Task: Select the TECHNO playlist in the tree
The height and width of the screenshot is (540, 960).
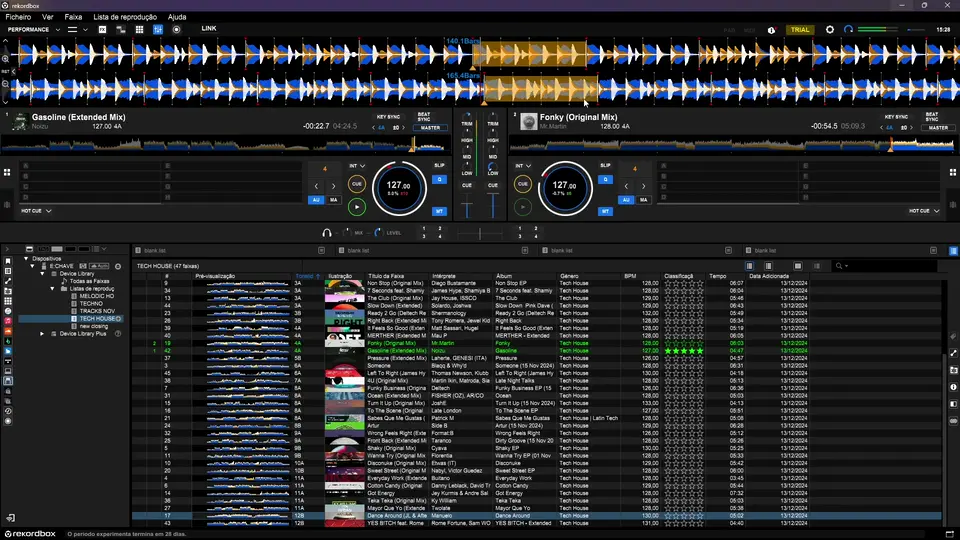Action: coord(91,304)
